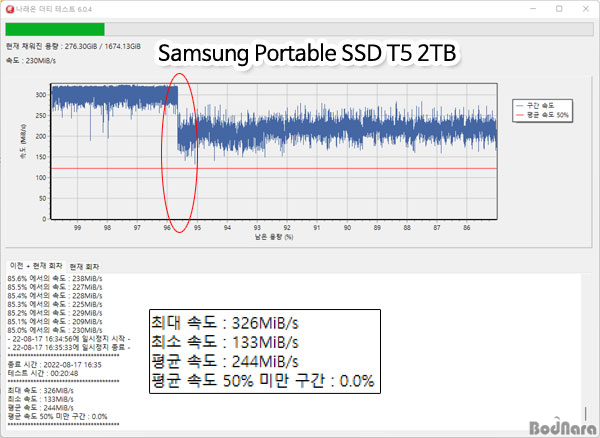Click the 테스트 시간 line in the log

(42, 372)
